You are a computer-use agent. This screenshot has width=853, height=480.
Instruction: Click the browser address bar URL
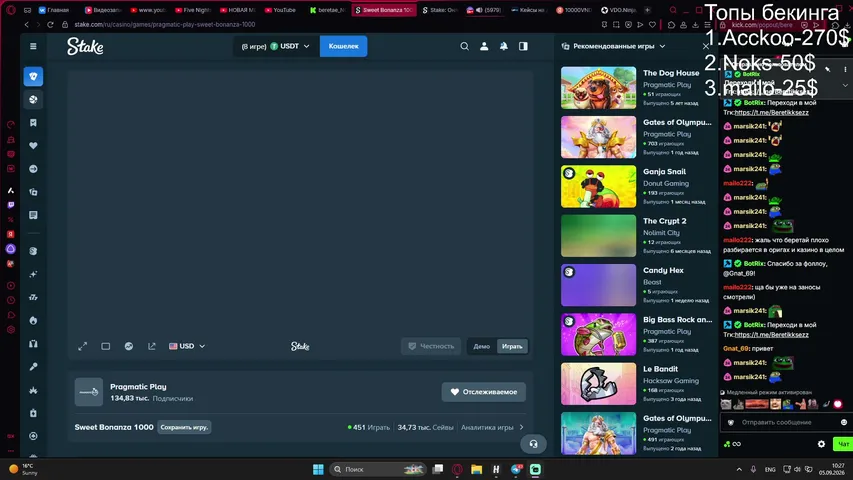click(165, 24)
